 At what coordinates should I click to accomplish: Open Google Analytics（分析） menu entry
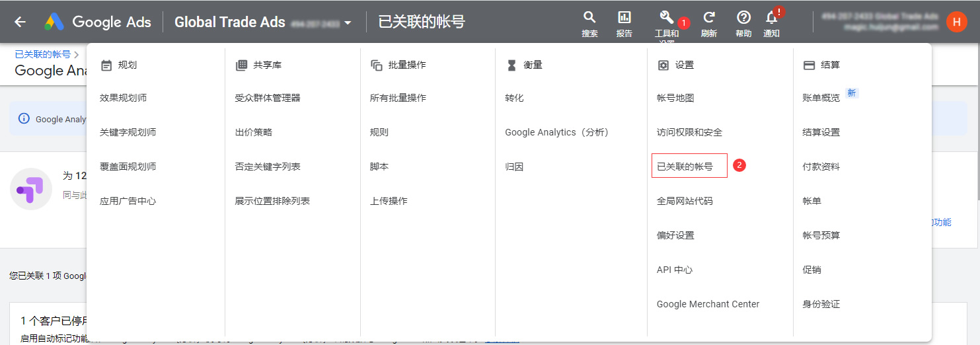pos(556,132)
